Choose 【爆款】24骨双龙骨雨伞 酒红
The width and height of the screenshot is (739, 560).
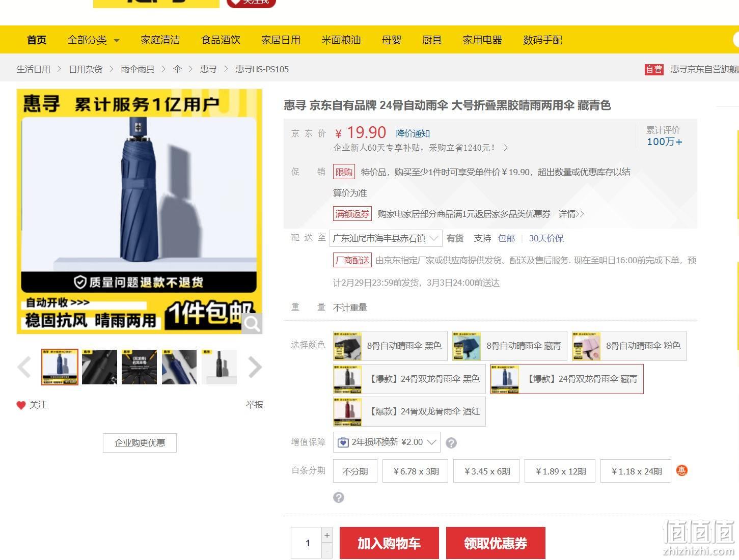409,411
